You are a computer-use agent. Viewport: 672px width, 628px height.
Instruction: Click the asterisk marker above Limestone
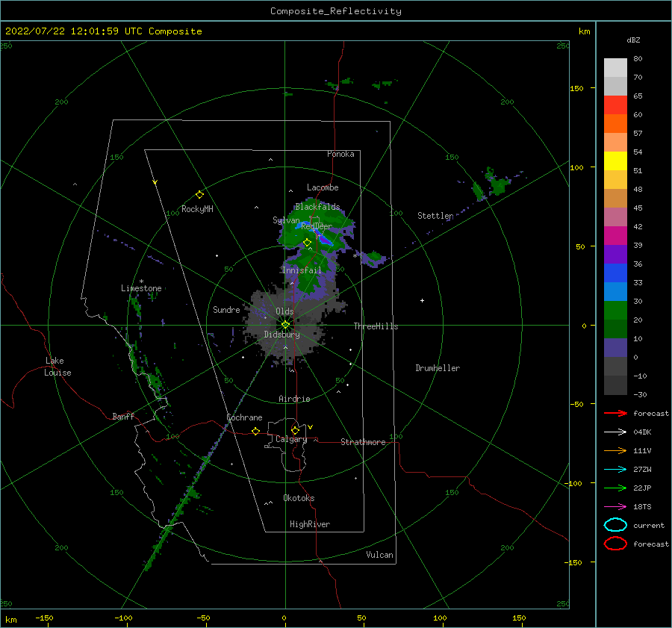tap(141, 282)
